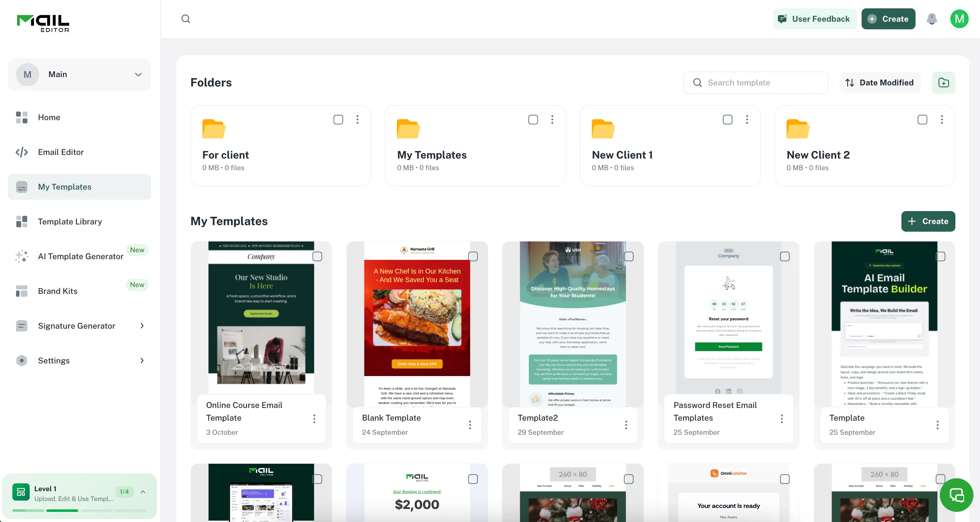Go to Home in the sidebar
The width and height of the screenshot is (980, 522).
[x=80, y=117]
